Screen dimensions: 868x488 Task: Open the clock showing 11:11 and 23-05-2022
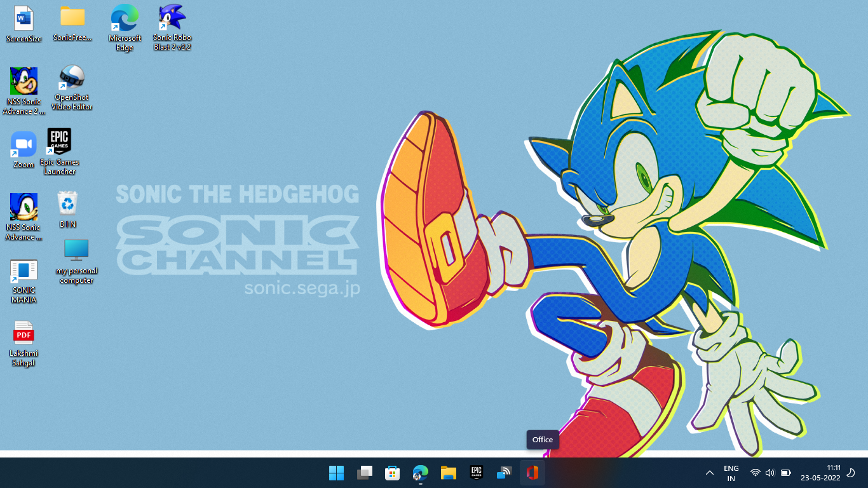click(820, 473)
